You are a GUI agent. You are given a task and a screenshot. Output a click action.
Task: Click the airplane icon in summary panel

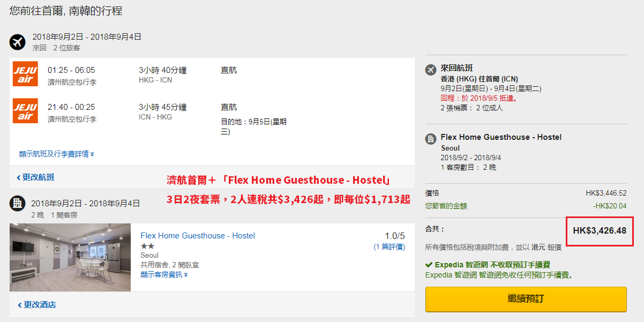click(x=431, y=70)
